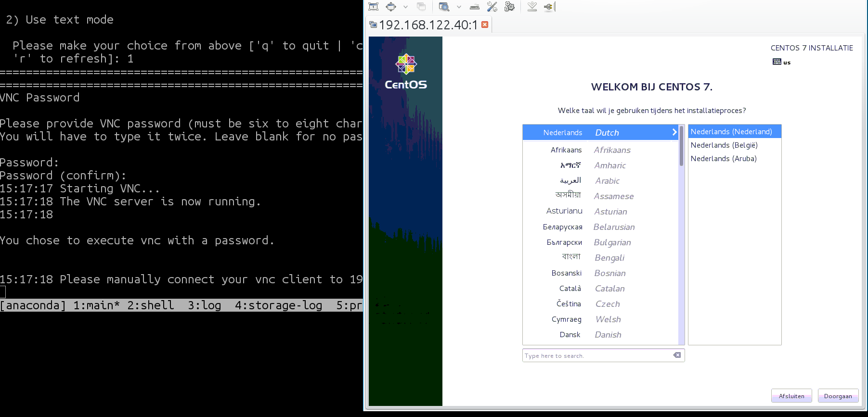Click the terminal cursor block
The width and height of the screenshot is (868, 417).
[x=2, y=292]
